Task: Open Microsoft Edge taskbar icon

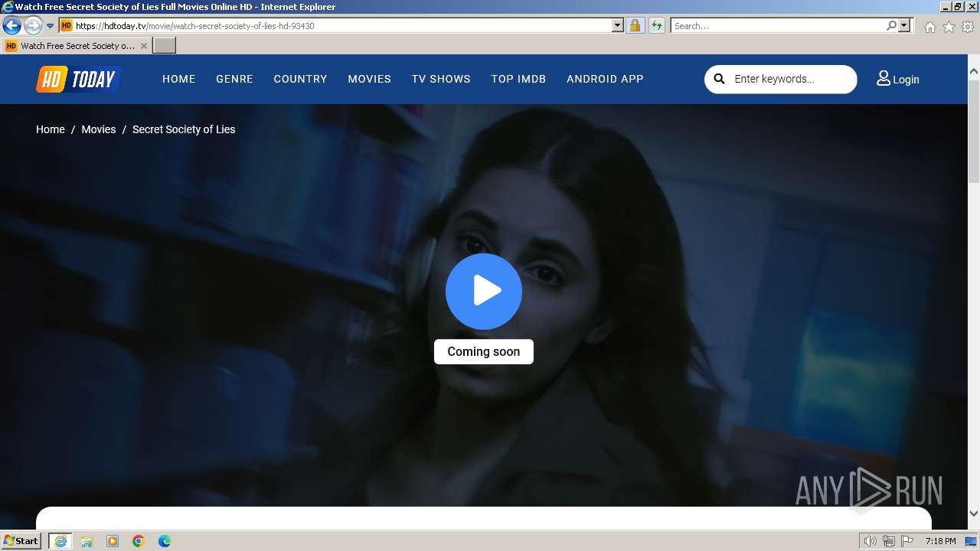Action: click(165, 541)
